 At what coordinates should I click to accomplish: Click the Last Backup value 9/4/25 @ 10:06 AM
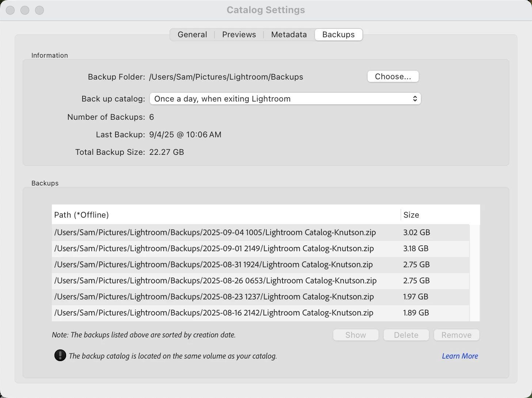[185, 135]
